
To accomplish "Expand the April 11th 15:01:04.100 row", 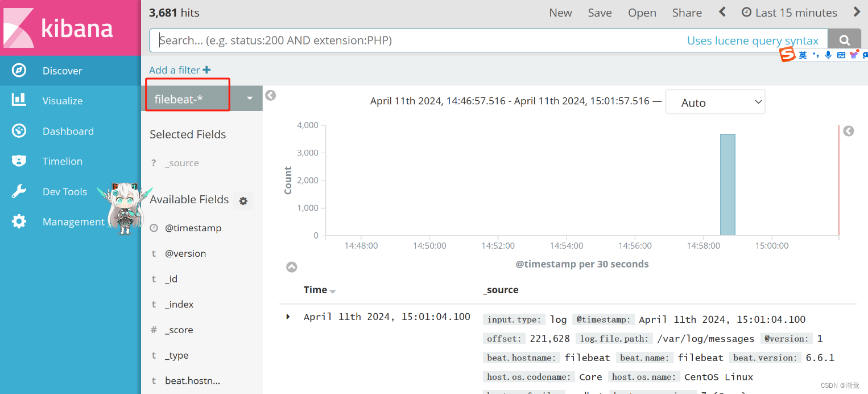I will pyautogui.click(x=288, y=317).
